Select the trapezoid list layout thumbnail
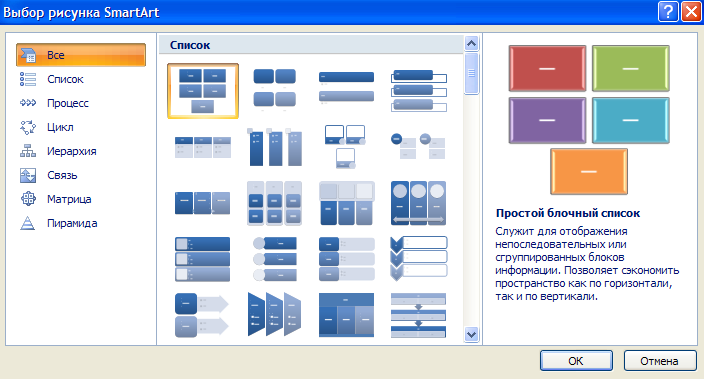704x379 pixels. click(x=274, y=314)
